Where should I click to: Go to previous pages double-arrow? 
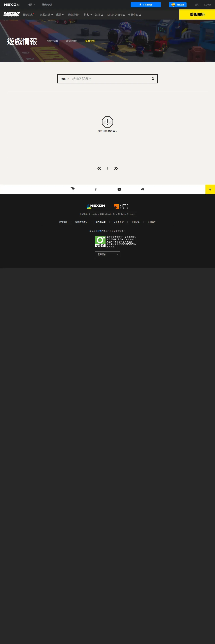(99, 168)
